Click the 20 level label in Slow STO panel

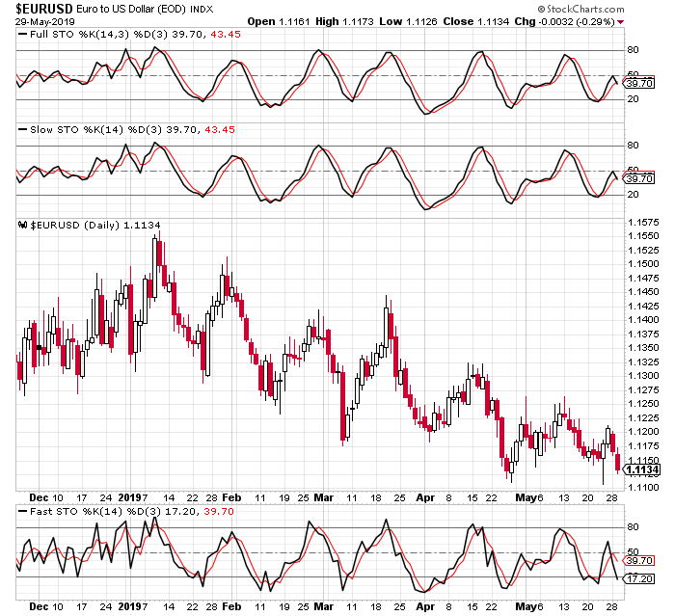pos(633,195)
